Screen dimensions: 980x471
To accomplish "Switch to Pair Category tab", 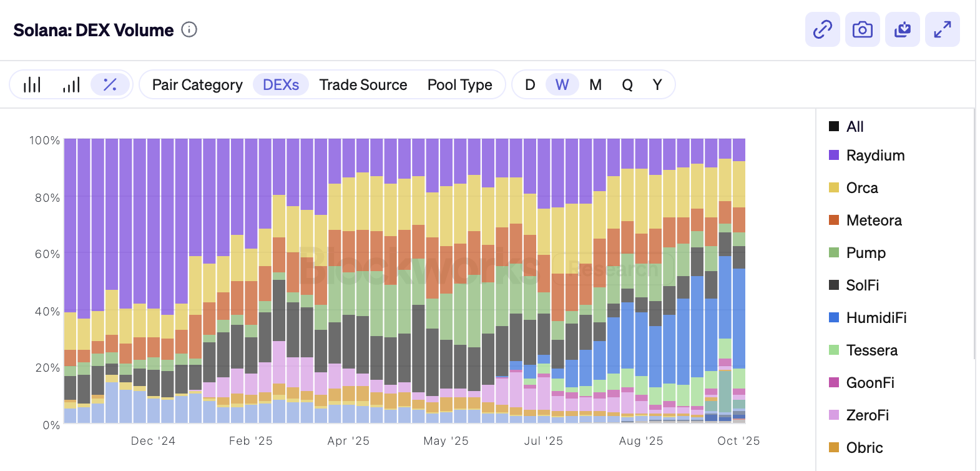I will pos(197,85).
